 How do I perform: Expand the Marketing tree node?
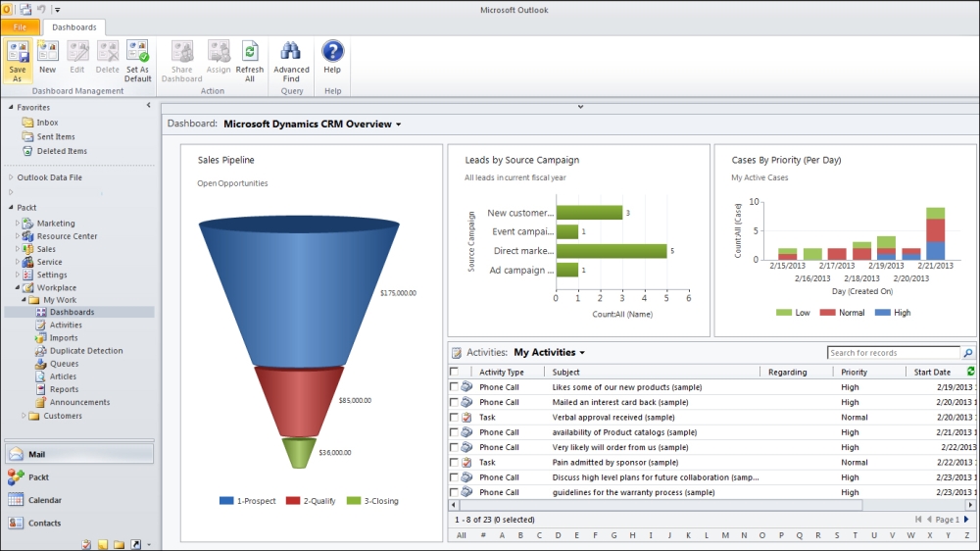[x=17, y=223]
